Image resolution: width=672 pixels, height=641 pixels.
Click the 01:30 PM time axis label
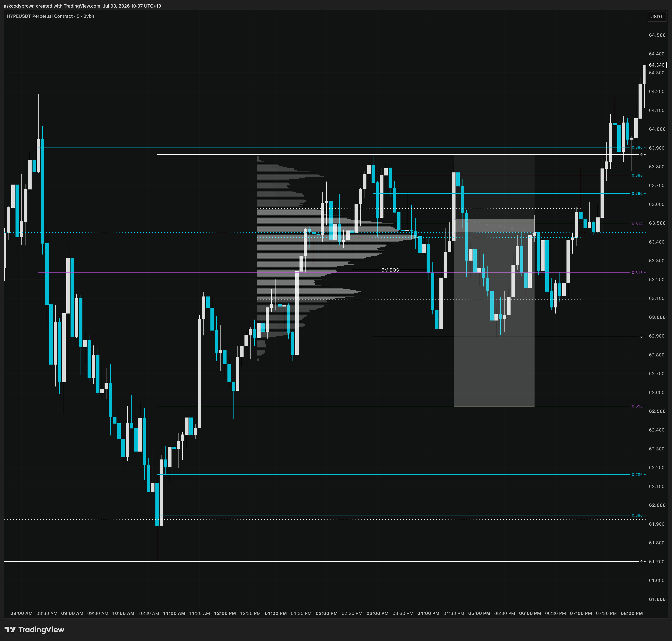pos(301,613)
